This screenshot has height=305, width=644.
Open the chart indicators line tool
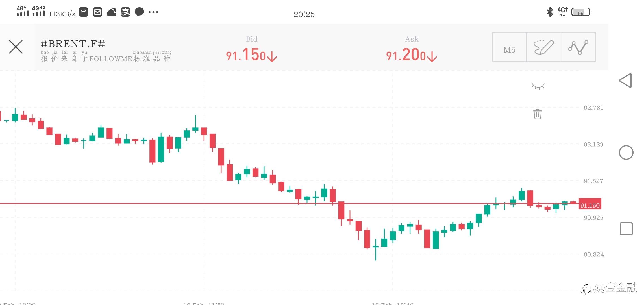[x=578, y=47]
